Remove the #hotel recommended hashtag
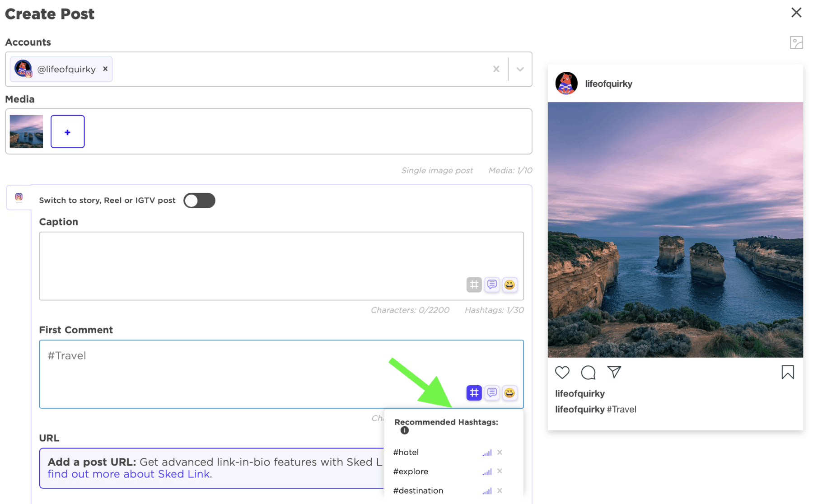 pyautogui.click(x=500, y=452)
